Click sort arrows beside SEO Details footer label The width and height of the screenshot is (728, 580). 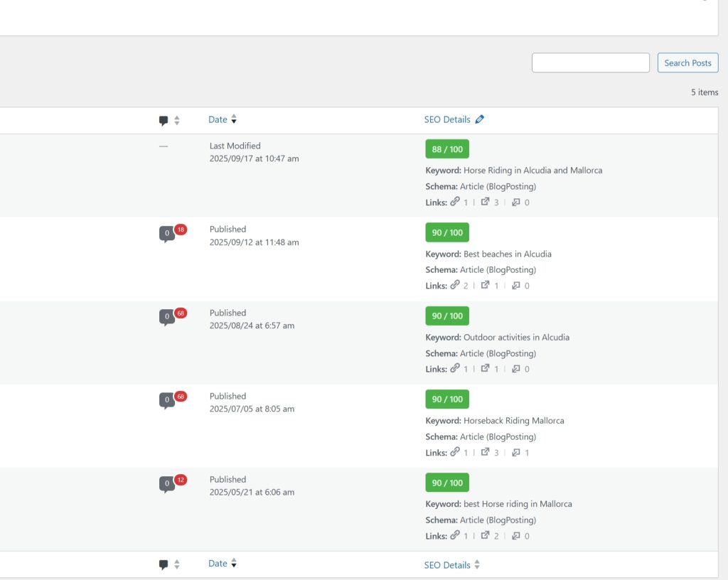point(476,563)
